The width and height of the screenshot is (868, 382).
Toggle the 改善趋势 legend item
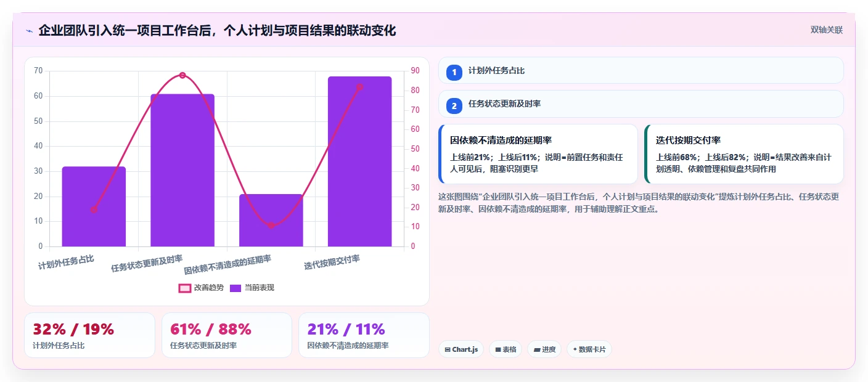(x=202, y=288)
